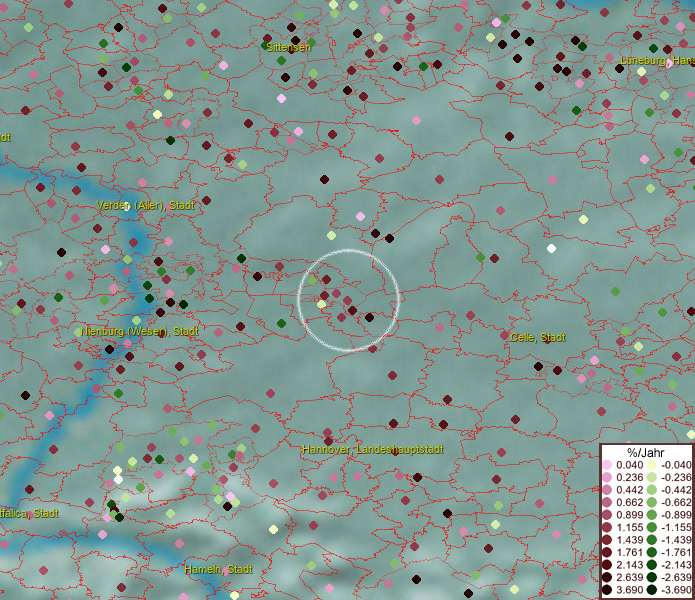Pick the -1.155 green legend swatch
This screenshot has width=695, height=600.
click(x=652, y=527)
